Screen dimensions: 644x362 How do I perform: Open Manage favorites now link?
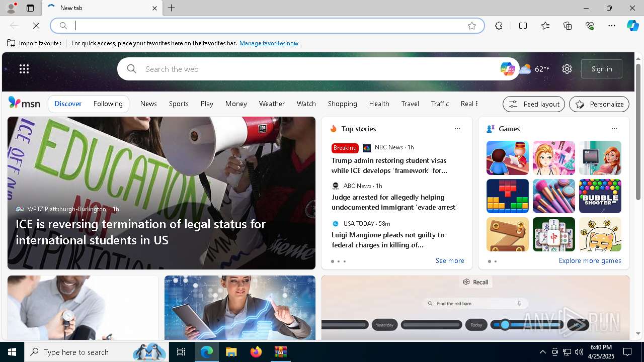pyautogui.click(x=269, y=43)
